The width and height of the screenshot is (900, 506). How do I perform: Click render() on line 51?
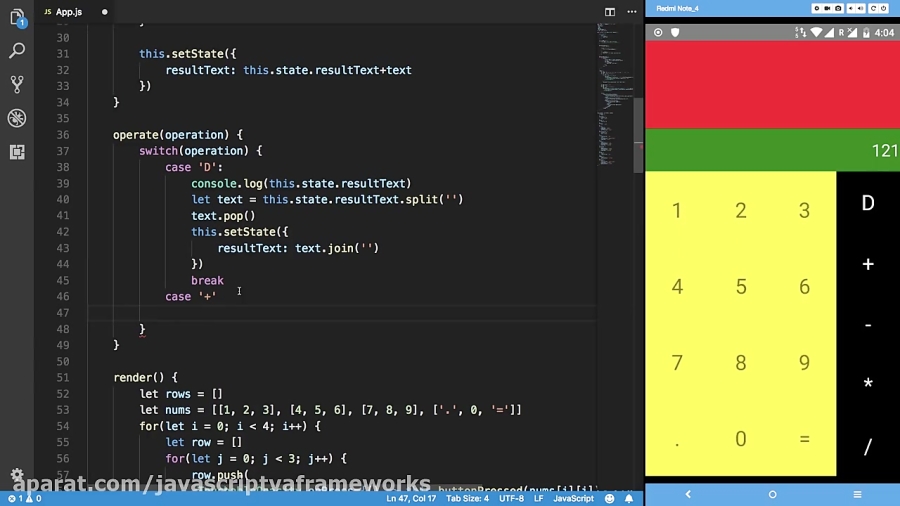[x=138, y=377]
